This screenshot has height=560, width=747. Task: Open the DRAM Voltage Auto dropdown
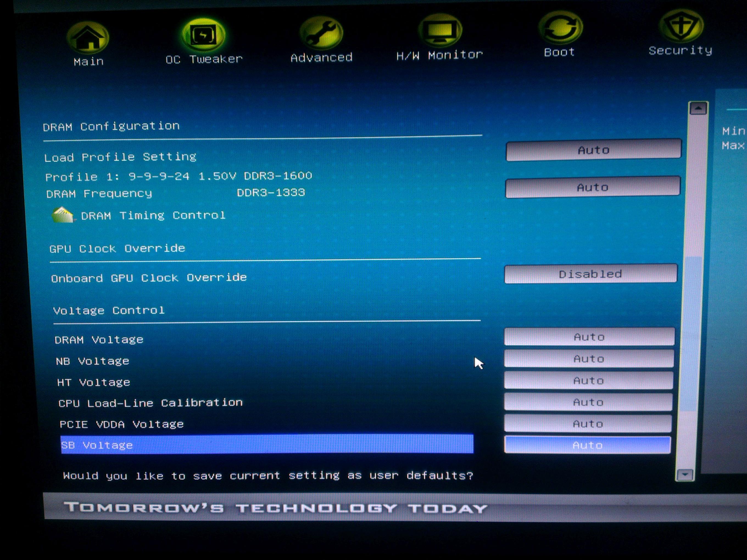click(589, 337)
